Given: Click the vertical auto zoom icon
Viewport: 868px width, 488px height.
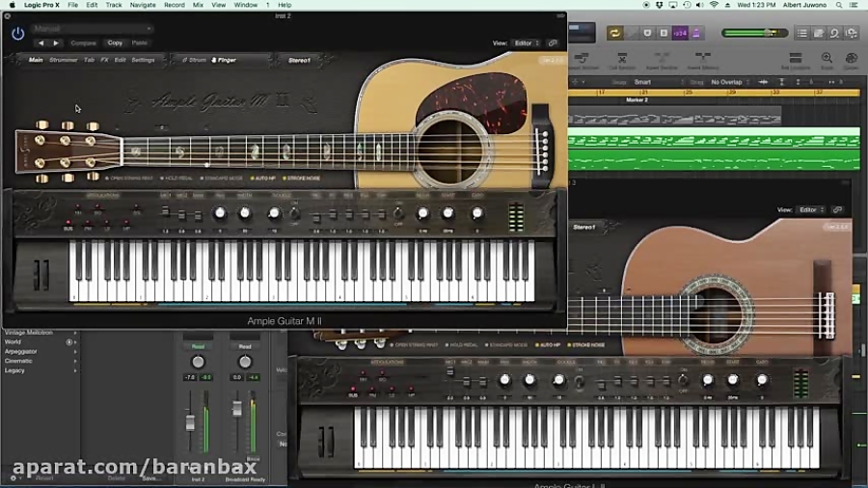Looking at the screenshot, I should click(x=781, y=82).
